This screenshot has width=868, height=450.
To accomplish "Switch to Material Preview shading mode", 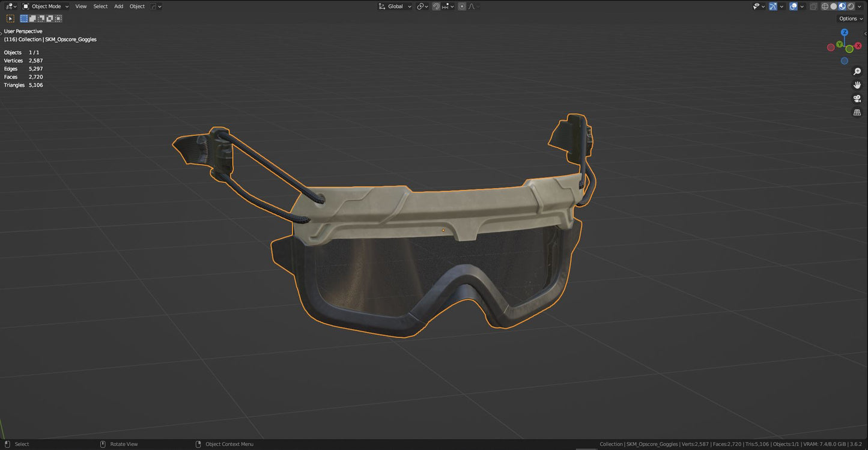I will click(x=842, y=6).
